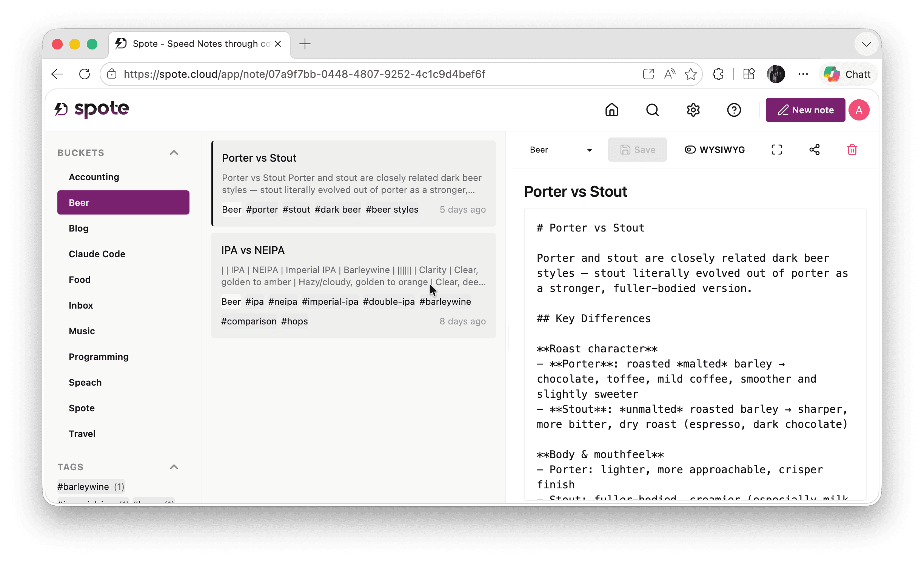
Task: Click the #stout tag
Action: click(296, 209)
